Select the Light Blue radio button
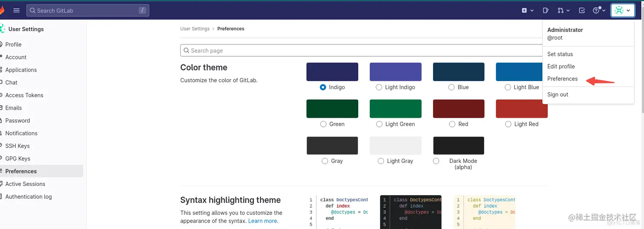This screenshot has height=229, width=644. tap(508, 87)
